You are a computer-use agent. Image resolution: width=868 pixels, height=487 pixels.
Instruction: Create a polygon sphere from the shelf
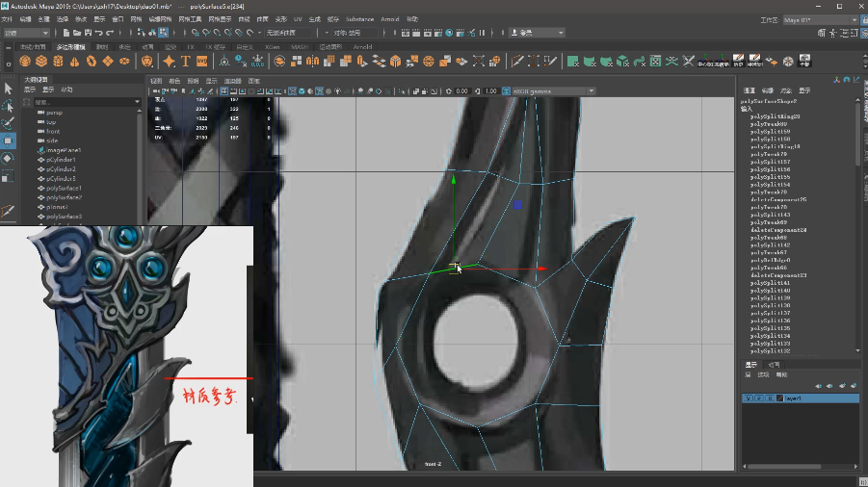pos(25,61)
